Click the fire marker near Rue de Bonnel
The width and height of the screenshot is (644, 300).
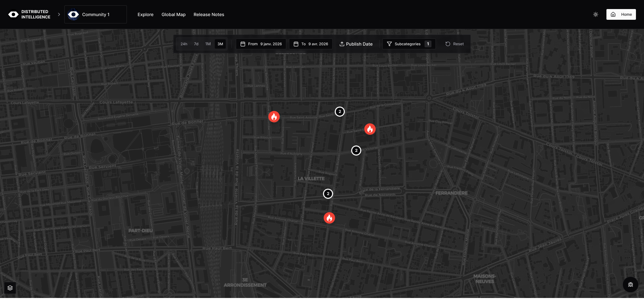point(274,117)
